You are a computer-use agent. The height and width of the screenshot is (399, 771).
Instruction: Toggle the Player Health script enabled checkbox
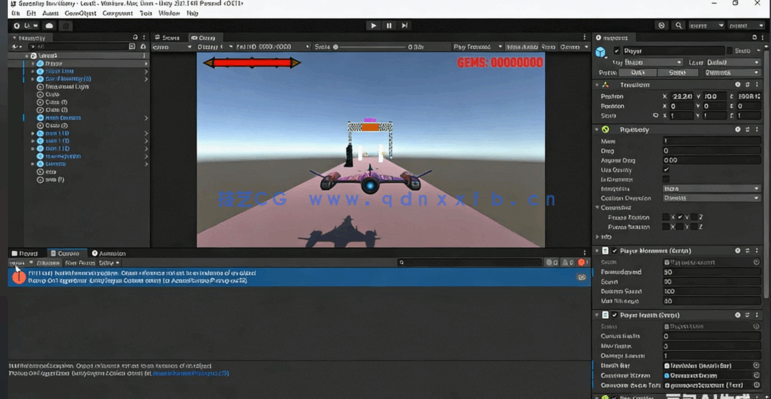coord(615,315)
